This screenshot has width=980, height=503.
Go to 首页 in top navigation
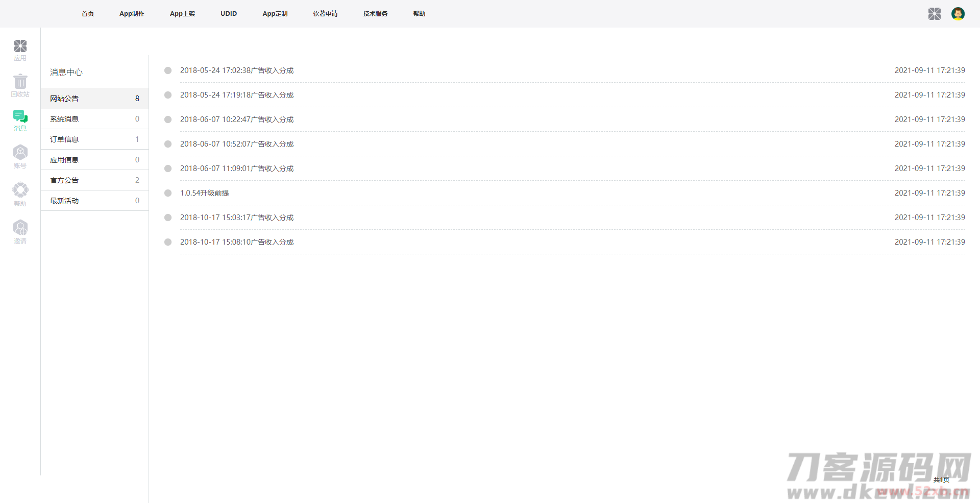[88, 14]
